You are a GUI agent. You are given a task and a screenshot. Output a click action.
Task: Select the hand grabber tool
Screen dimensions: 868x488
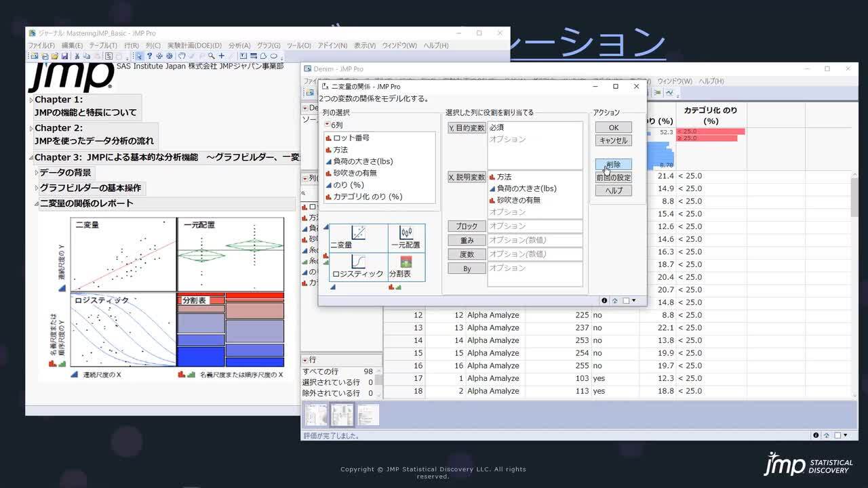pos(180,56)
